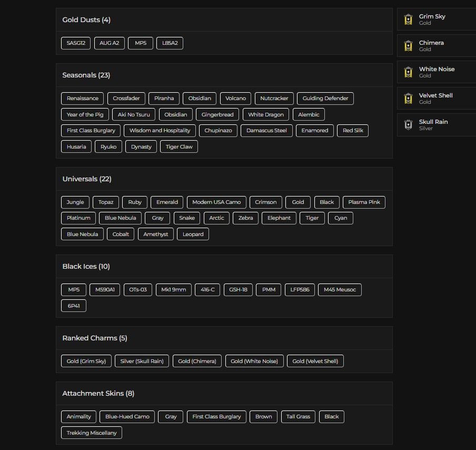Viewport: 476px width, 450px height.
Task: Select the Leopard universal tag
Action: tap(193, 234)
